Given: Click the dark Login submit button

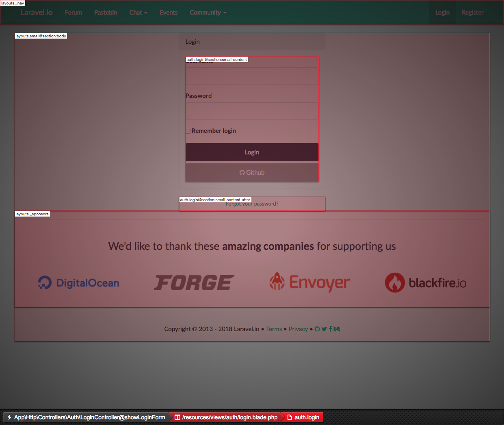Looking at the screenshot, I should click(x=252, y=152).
